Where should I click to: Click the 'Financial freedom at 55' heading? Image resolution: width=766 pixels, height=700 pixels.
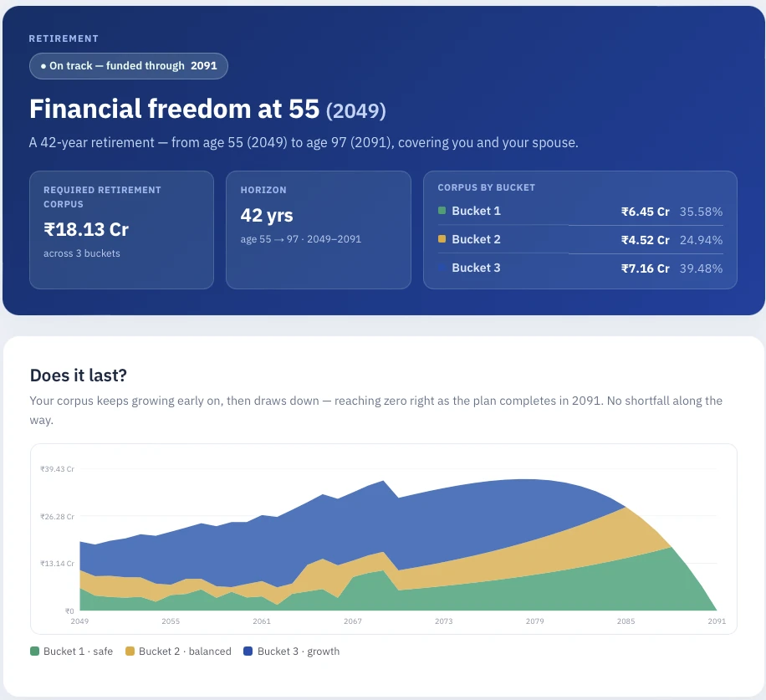[x=175, y=109]
